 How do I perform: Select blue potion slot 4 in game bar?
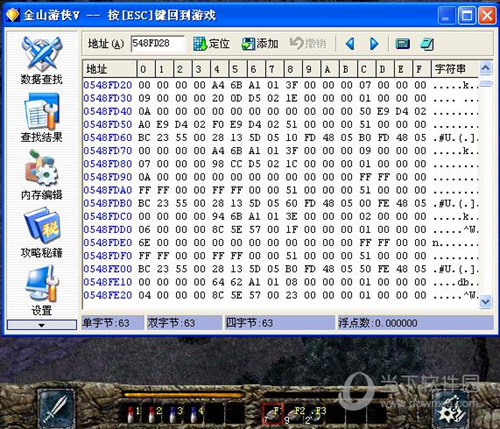[x=197, y=413]
